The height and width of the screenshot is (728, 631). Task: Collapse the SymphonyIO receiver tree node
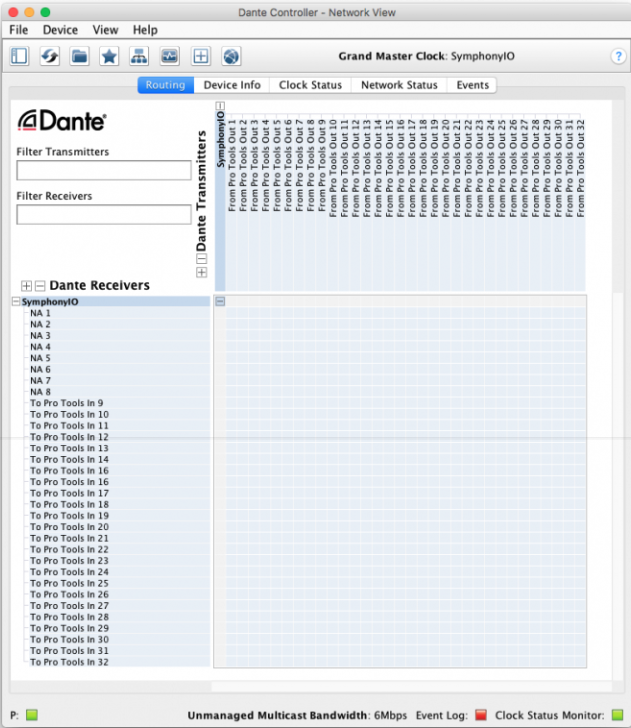pyautogui.click(x=15, y=301)
